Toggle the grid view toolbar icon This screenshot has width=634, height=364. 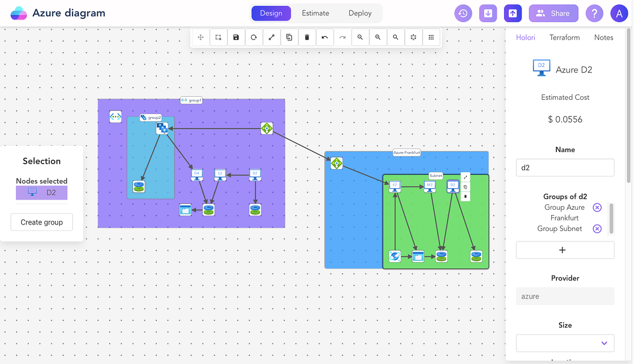(x=431, y=37)
